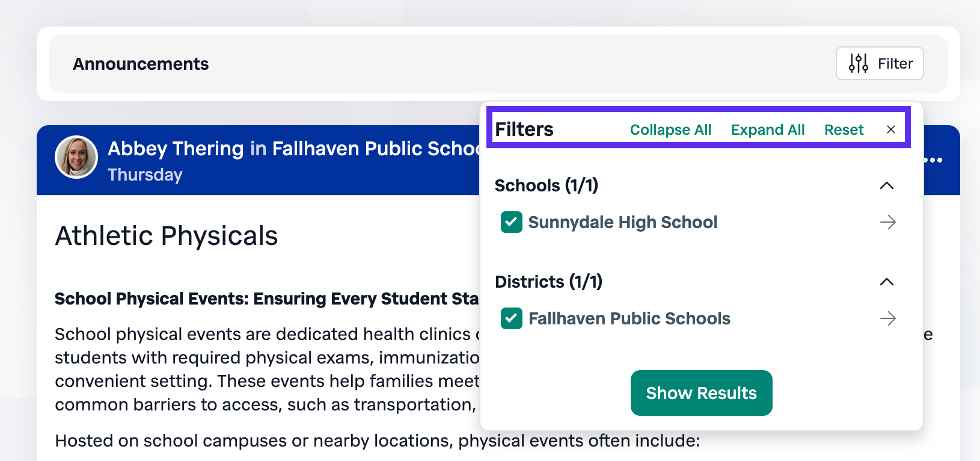The height and width of the screenshot is (461, 980).
Task: Click the Filter button label
Action: click(x=895, y=63)
